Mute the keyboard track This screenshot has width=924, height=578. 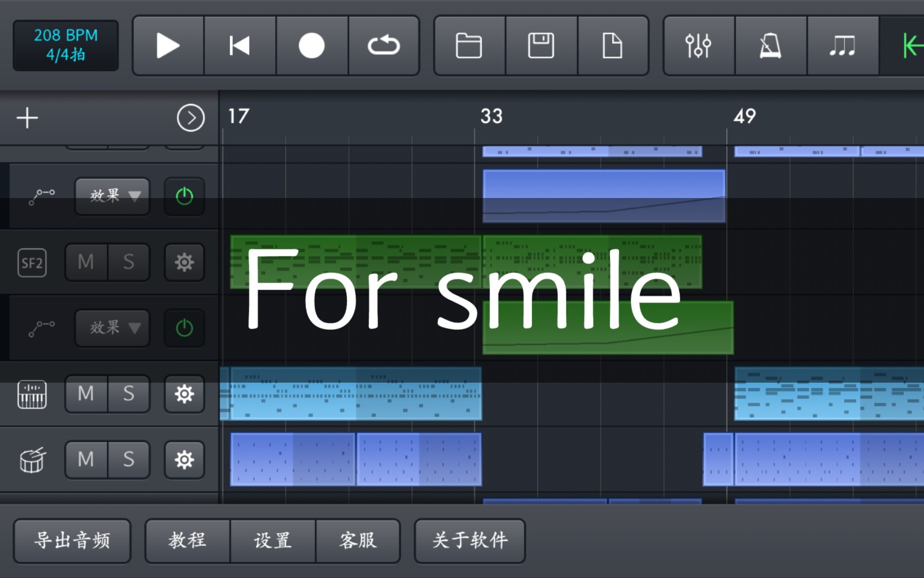86,394
